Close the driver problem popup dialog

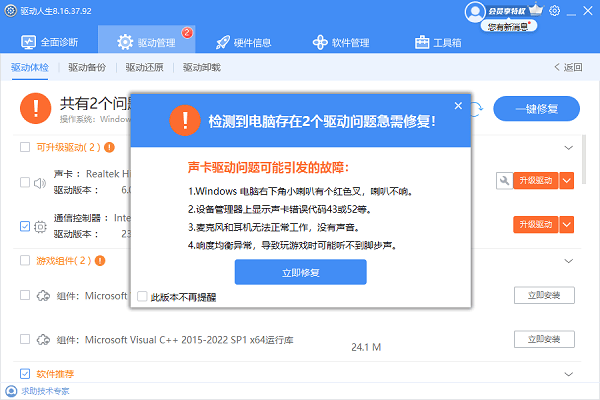[458, 105]
